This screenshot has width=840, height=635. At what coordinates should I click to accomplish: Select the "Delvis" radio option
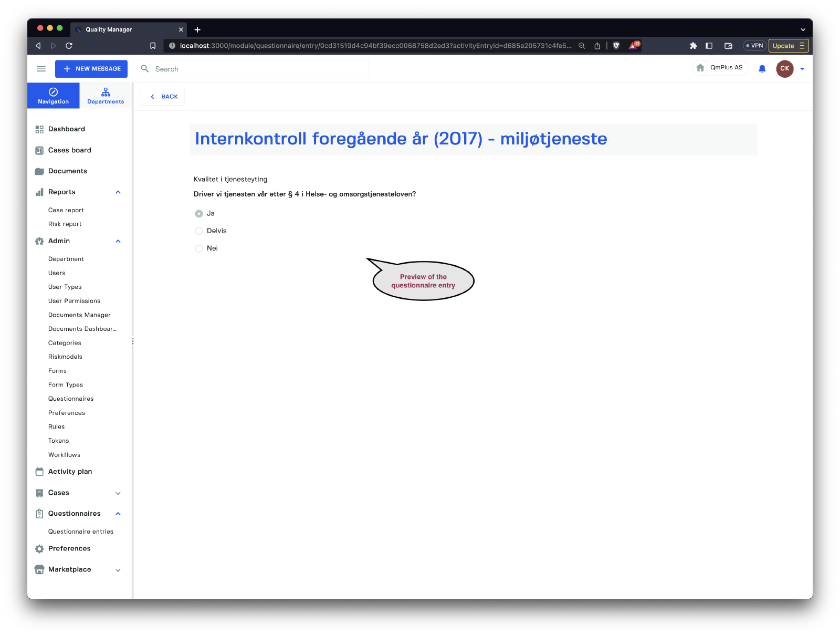199,231
